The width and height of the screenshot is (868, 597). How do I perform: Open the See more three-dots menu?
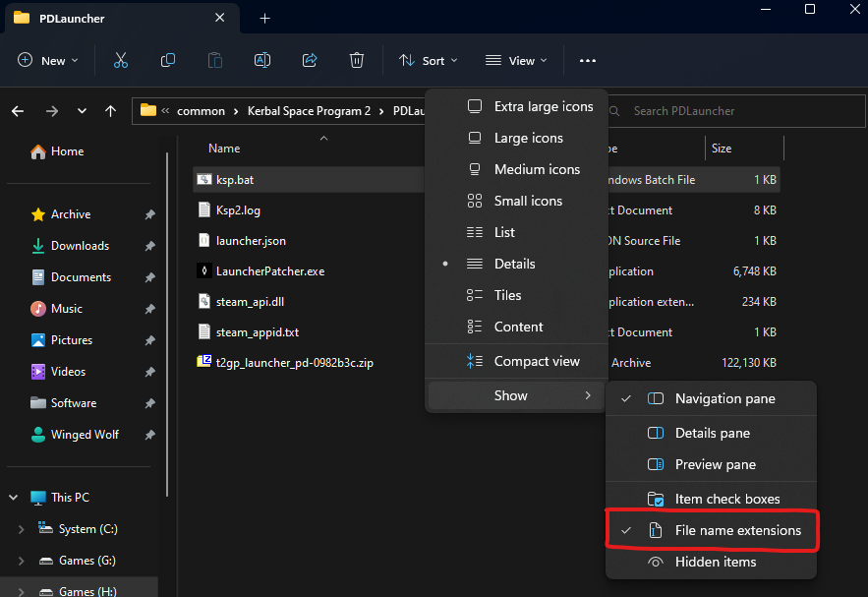[588, 60]
